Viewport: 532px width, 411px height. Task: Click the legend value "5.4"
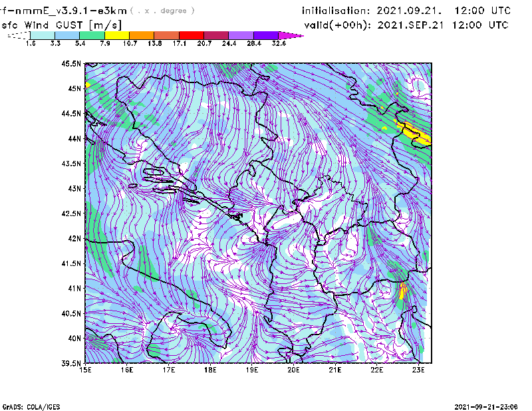coord(80,43)
